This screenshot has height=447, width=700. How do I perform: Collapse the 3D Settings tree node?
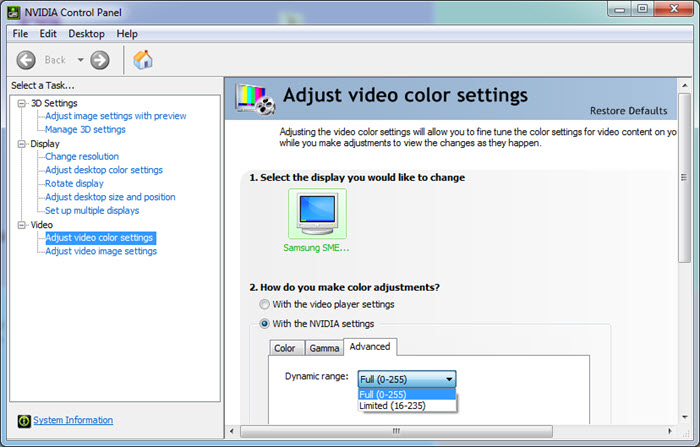click(21, 104)
